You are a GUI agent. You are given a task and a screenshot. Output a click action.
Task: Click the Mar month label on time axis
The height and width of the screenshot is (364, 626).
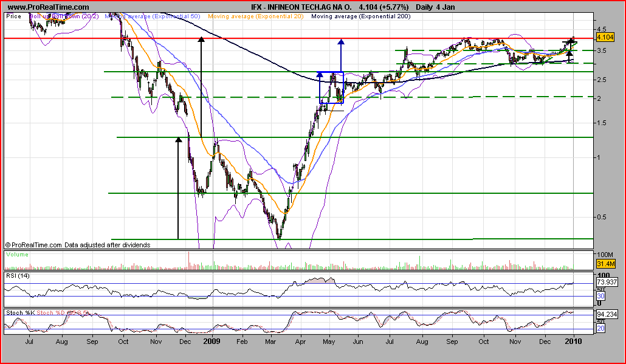pos(270,342)
